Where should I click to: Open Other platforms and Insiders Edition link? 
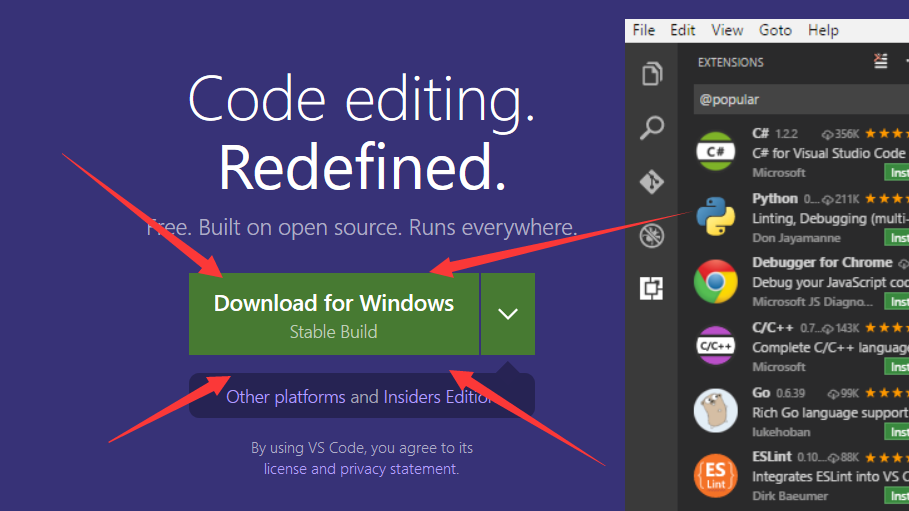(360, 397)
